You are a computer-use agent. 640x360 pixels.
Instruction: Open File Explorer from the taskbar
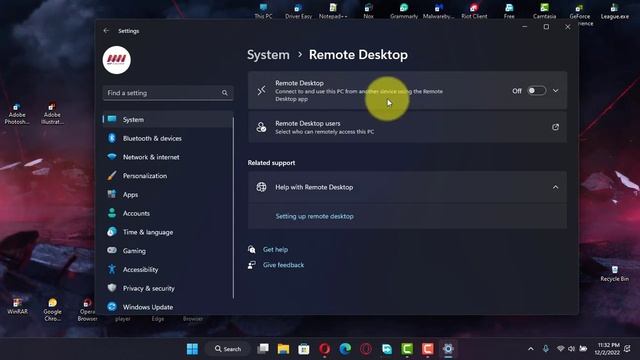283,349
